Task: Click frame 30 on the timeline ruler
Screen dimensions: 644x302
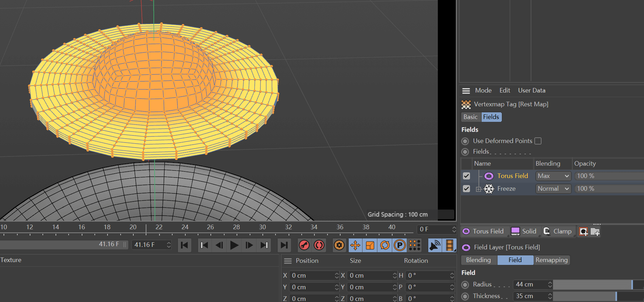Action: pos(262,227)
